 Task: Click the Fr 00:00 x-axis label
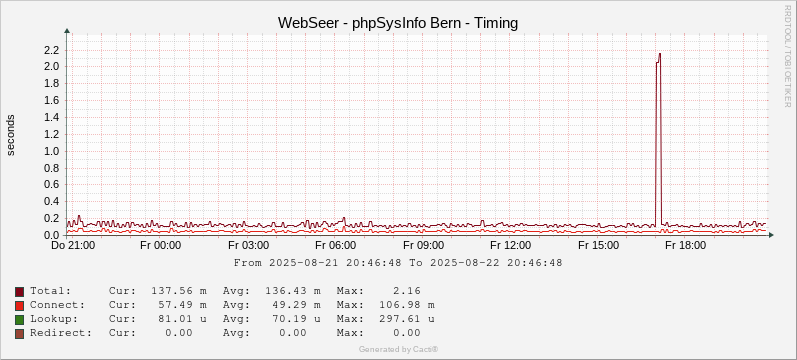tap(160, 246)
